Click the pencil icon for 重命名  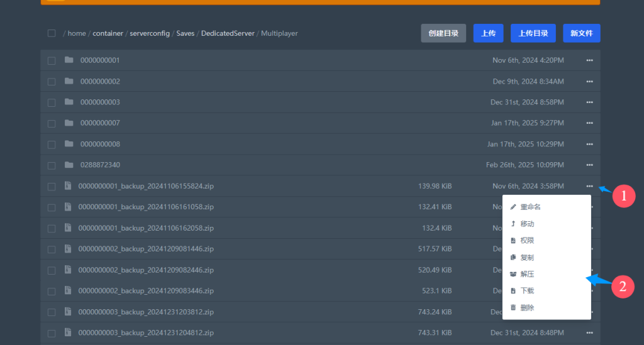pyautogui.click(x=513, y=207)
